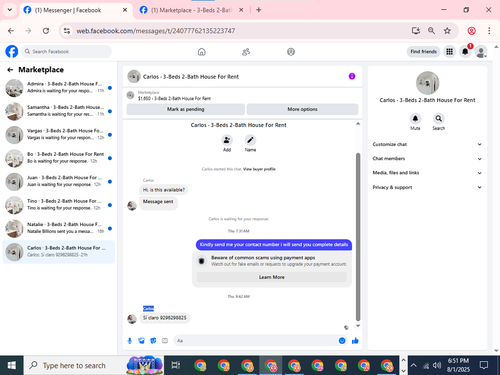The width and height of the screenshot is (500, 375).
Task: Switch to the Marketplace browser tab
Action: [x=191, y=10]
